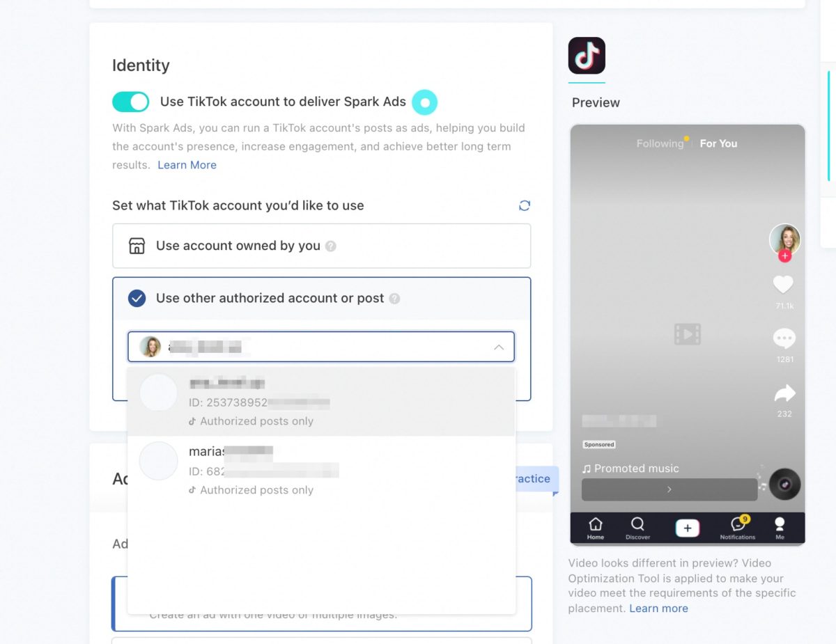Image resolution: width=836 pixels, height=644 pixels.
Task: Disable the Spark Ads TikTok account toggle
Action: click(131, 102)
